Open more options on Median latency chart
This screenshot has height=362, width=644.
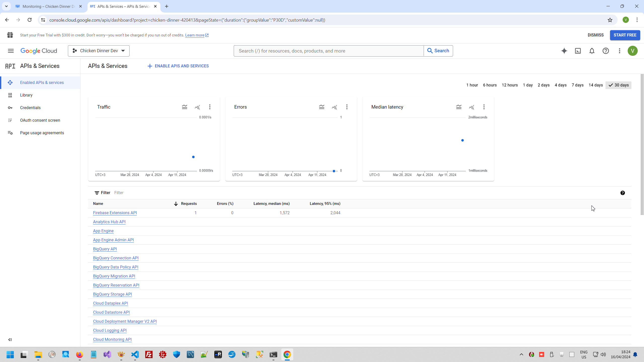click(x=484, y=107)
